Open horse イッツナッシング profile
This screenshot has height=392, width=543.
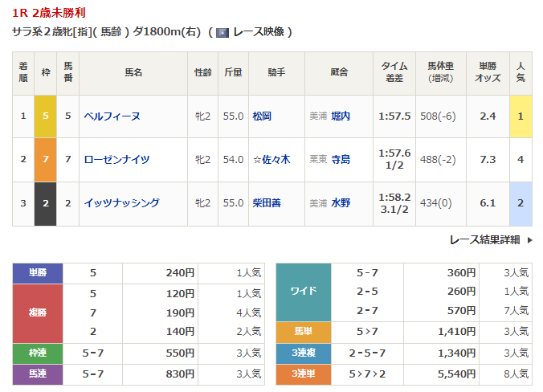(121, 203)
